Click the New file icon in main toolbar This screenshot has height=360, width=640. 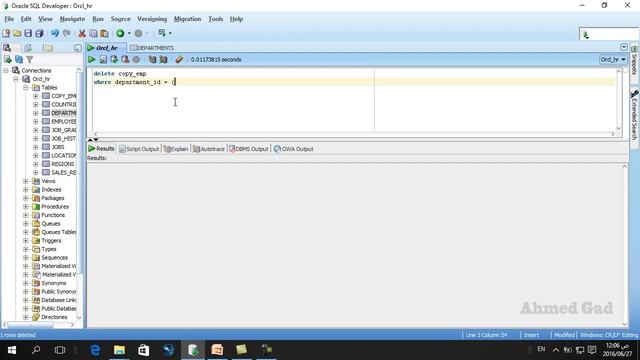[6, 33]
